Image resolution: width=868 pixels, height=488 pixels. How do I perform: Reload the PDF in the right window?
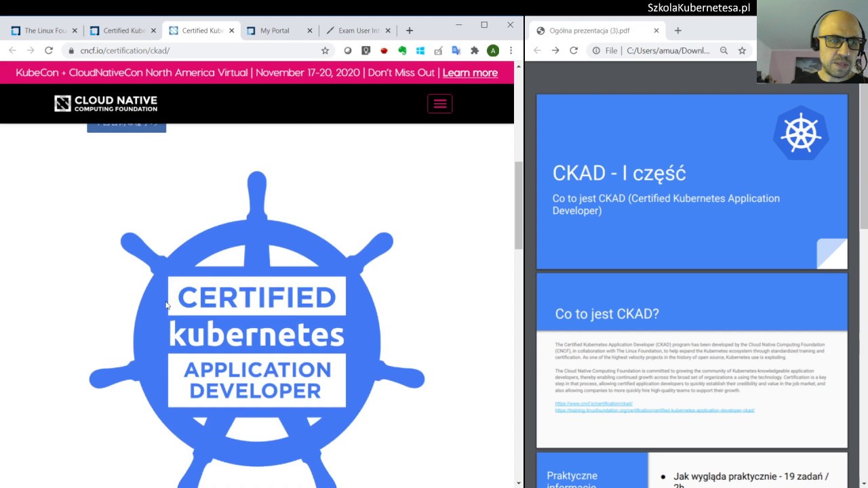[574, 50]
